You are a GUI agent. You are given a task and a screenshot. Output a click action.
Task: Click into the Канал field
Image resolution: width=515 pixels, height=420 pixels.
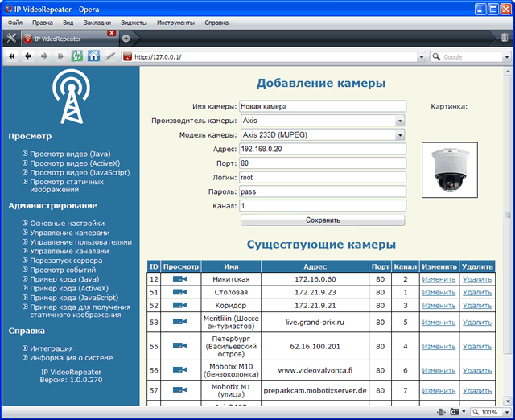(323, 206)
